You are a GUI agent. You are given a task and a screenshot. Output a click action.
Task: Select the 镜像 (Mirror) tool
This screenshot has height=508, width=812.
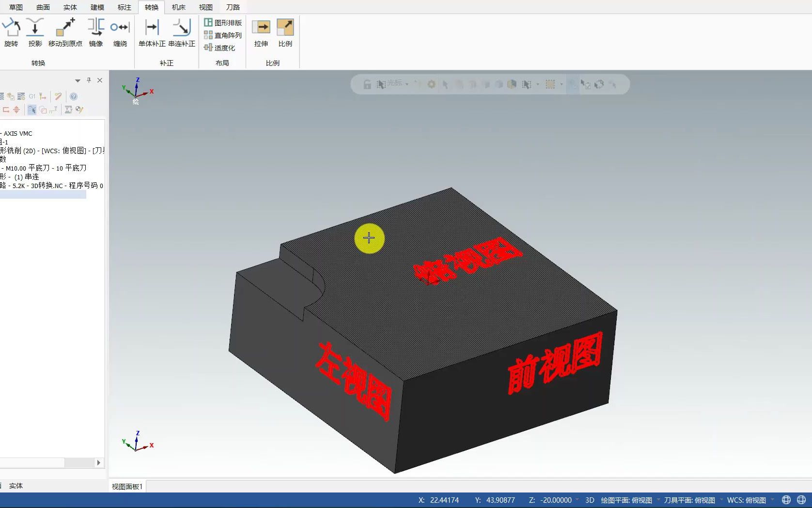[95, 33]
